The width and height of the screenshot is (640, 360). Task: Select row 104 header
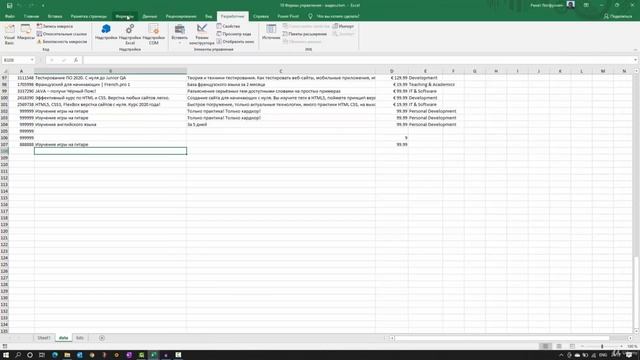click(4, 124)
